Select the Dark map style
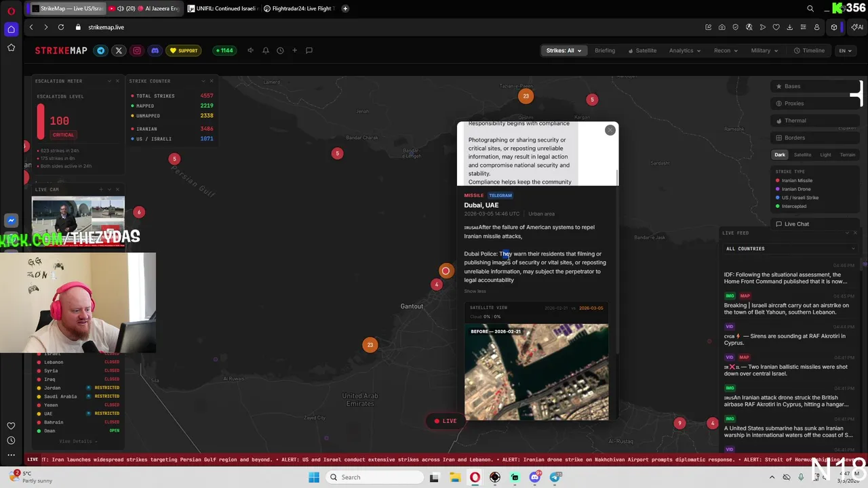This screenshot has width=868, height=488. tap(780, 155)
